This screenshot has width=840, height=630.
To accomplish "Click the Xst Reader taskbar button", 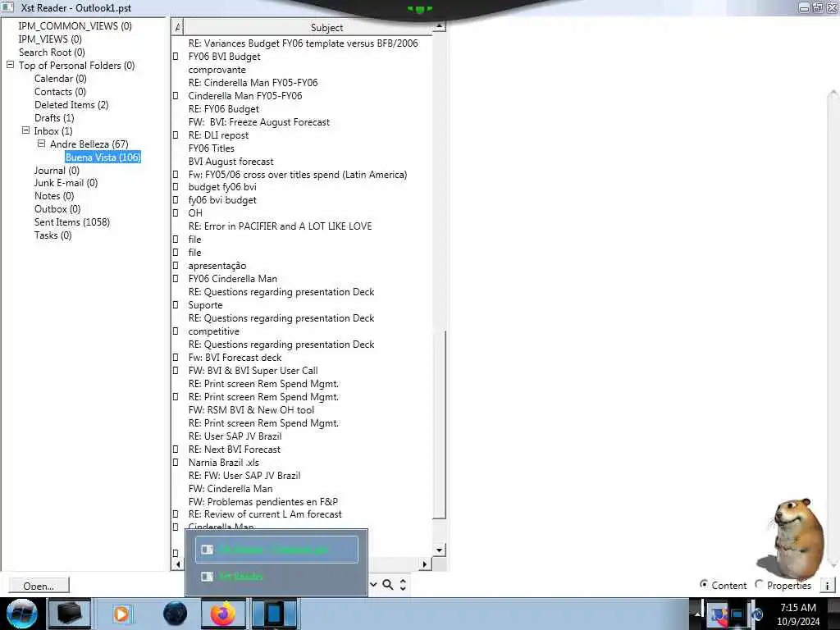I will [x=274, y=614].
